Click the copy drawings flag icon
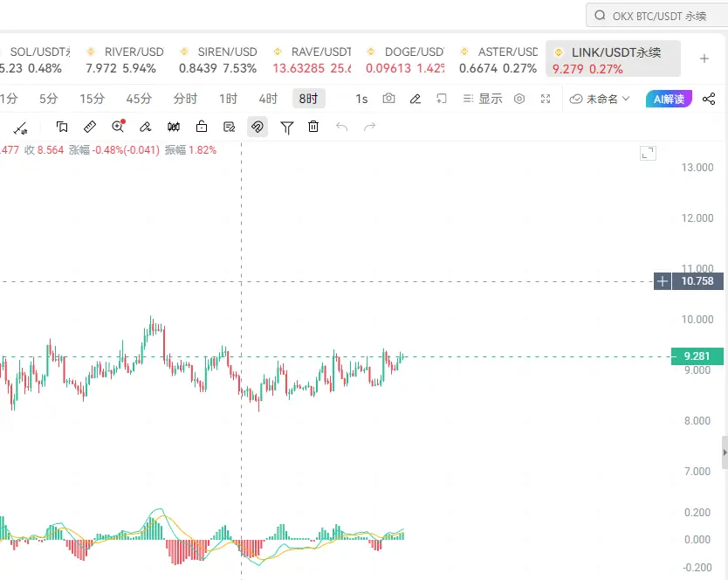The height and width of the screenshot is (580, 728). click(62, 127)
